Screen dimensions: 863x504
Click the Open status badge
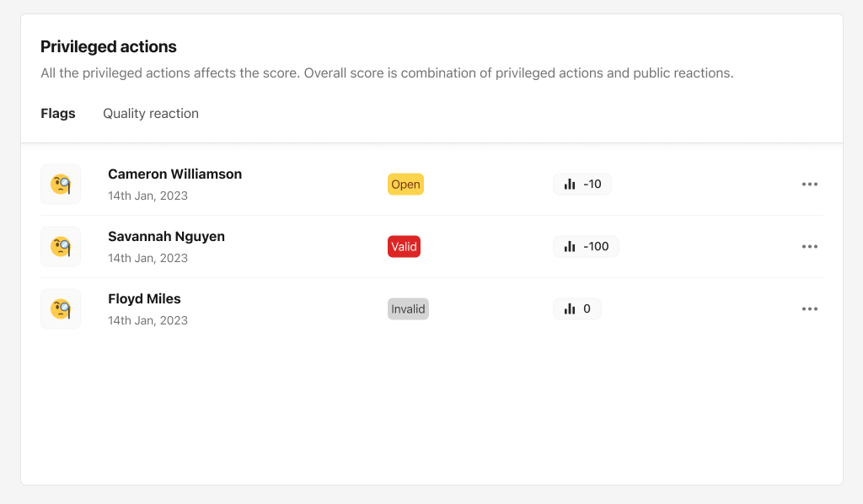(405, 184)
